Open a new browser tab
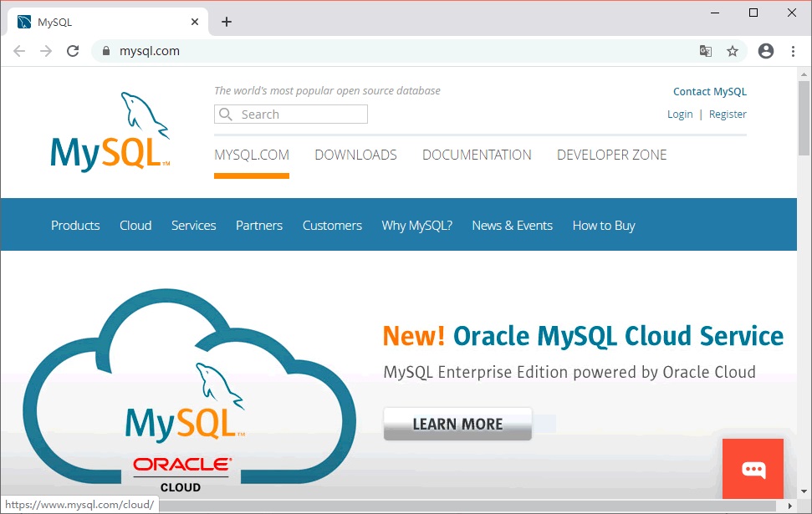Screen dimensions: 812x514 (226, 22)
